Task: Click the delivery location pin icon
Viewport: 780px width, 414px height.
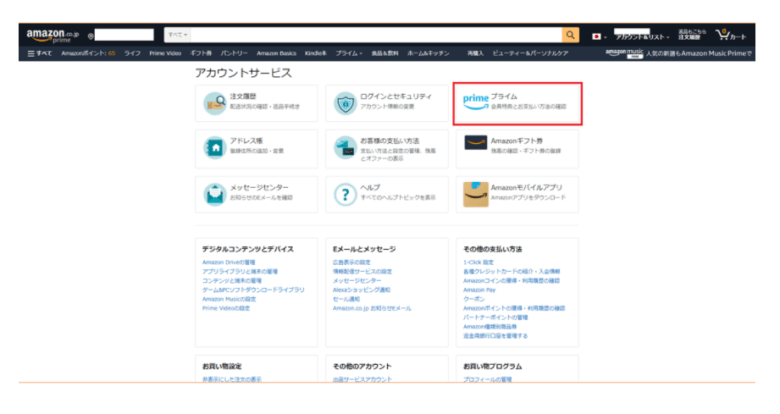Action: 91,36
